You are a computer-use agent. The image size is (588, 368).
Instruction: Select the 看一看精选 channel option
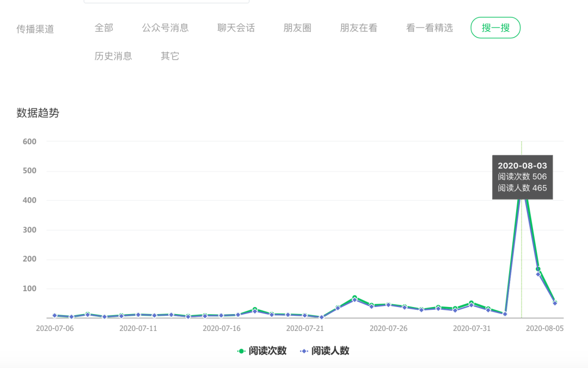[429, 28]
